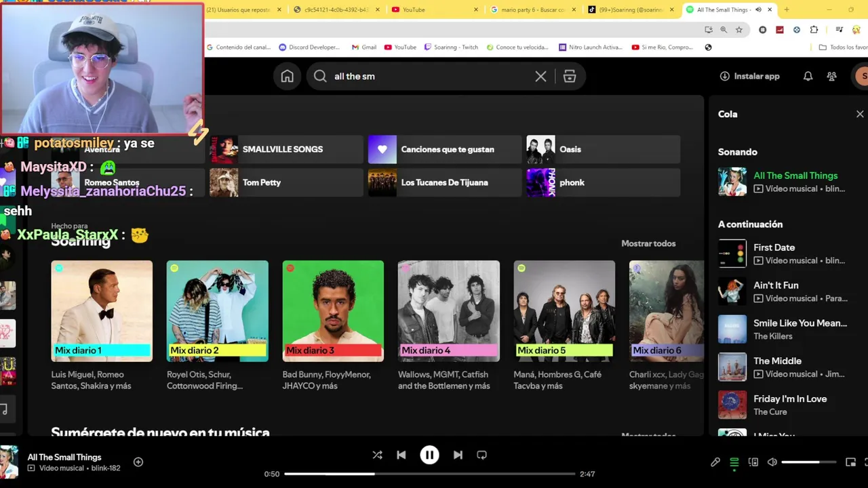The height and width of the screenshot is (488, 868).
Task: Open Mix diario 1 cover
Action: [102, 311]
